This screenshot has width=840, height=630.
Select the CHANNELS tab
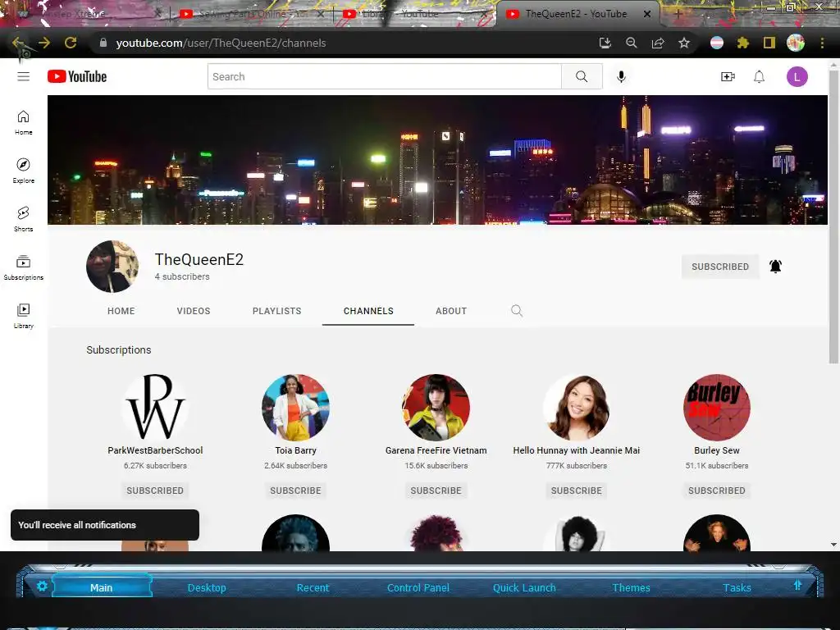(x=368, y=311)
